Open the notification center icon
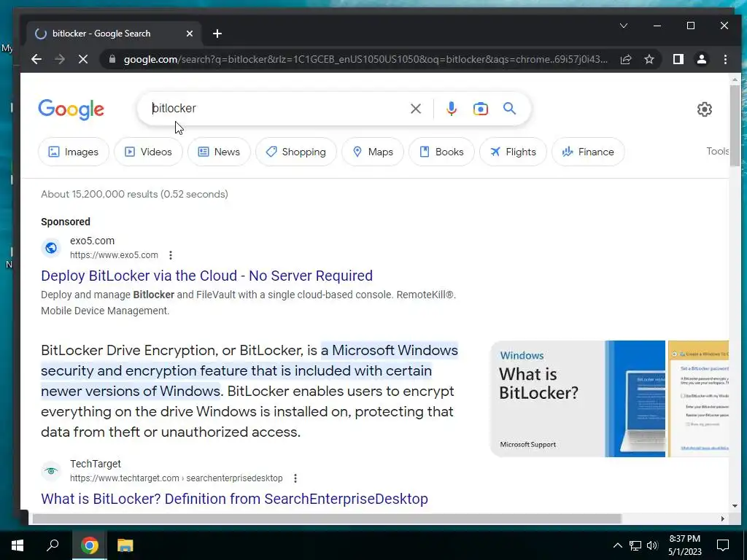The height and width of the screenshot is (560, 747). point(723,545)
